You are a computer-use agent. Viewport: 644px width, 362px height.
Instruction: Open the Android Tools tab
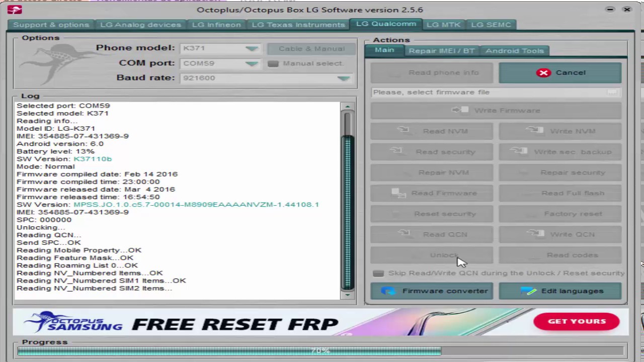pyautogui.click(x=514, y=51)
